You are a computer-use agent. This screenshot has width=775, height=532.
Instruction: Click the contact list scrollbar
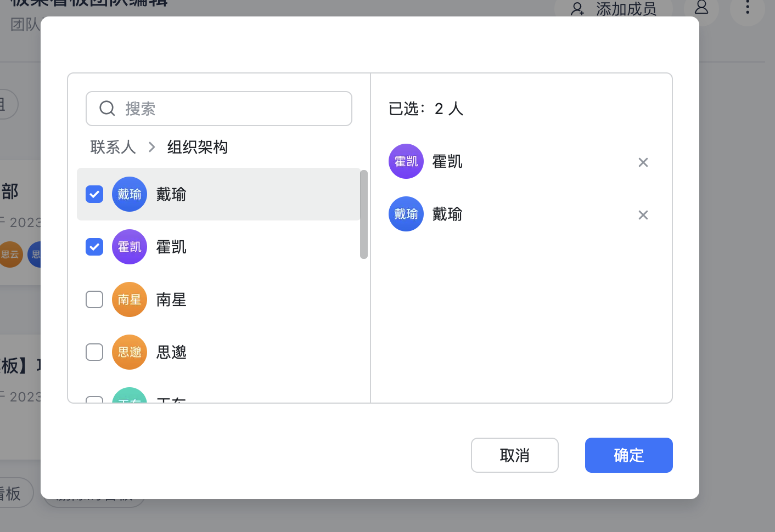point(363,214)
